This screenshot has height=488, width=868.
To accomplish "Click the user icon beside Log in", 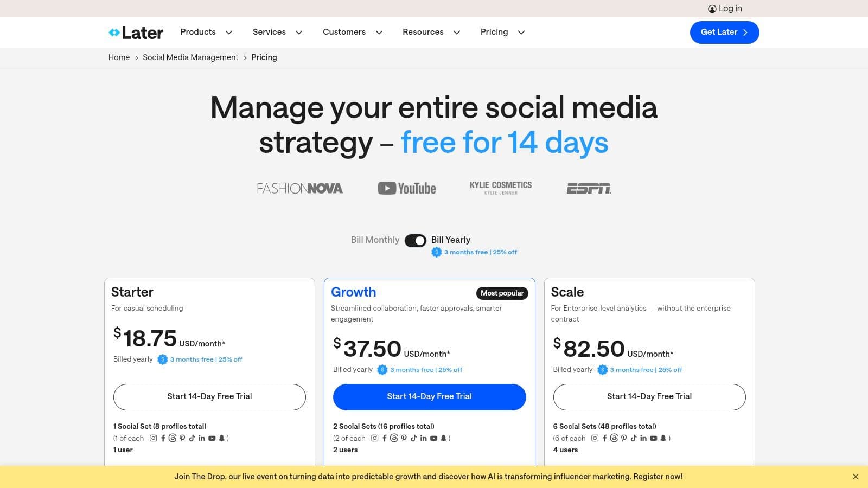I will pos(712,9).
